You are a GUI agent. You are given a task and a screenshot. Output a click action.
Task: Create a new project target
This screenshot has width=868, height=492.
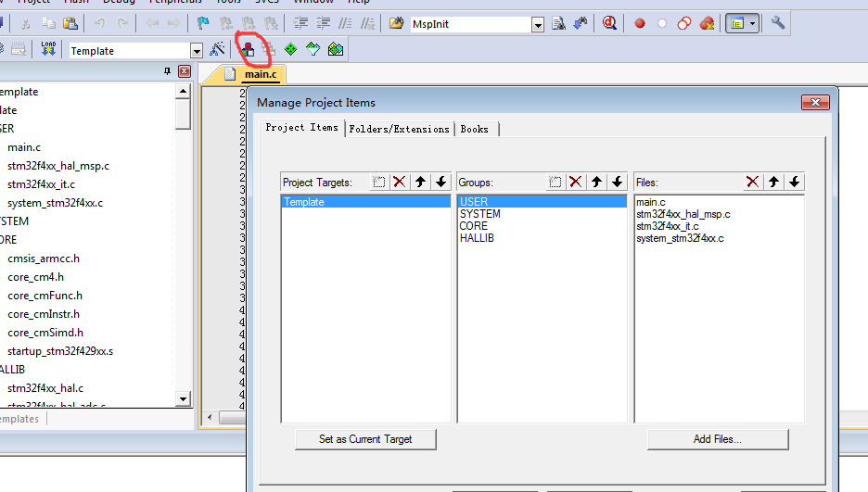tap(379, 183)
